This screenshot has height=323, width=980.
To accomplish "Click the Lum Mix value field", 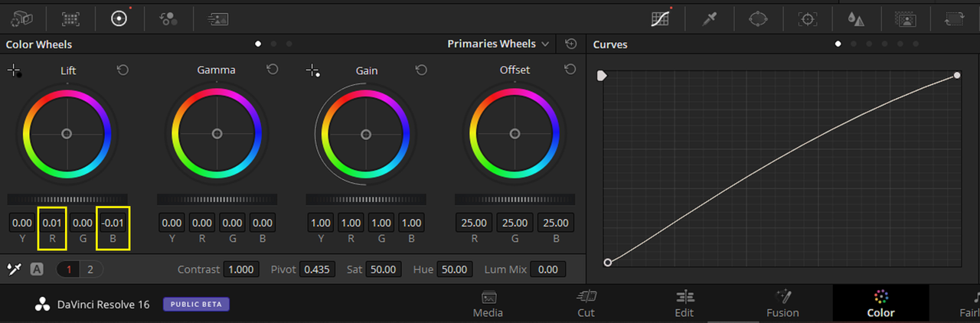I will point(547,269).
